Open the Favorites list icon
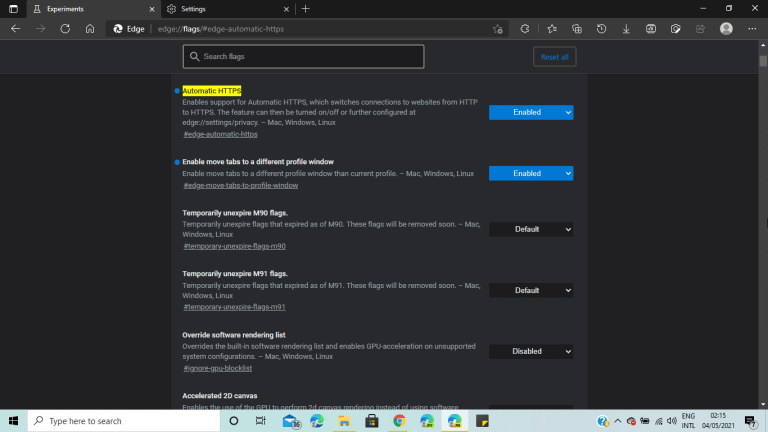Screen dimensions: 768x432 tap(552, 29)
